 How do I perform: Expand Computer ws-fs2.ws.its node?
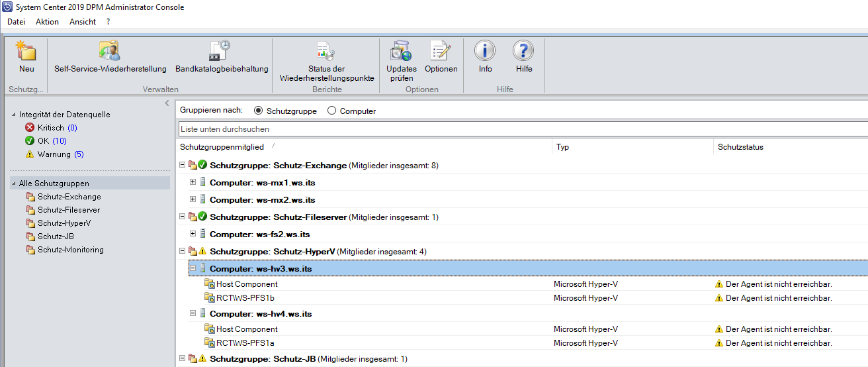[193, 234]
